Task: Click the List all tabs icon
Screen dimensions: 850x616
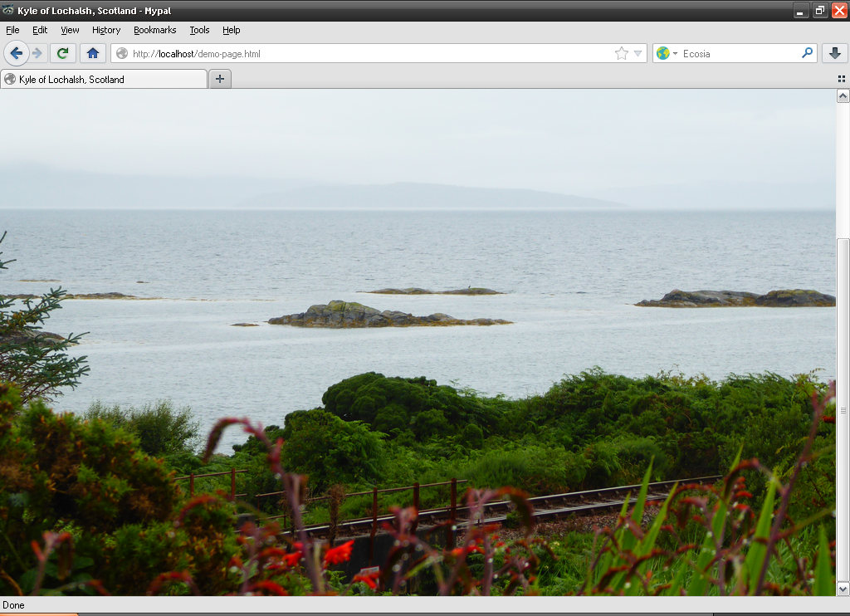Action: pyautogui.click(x=841, y=79)
